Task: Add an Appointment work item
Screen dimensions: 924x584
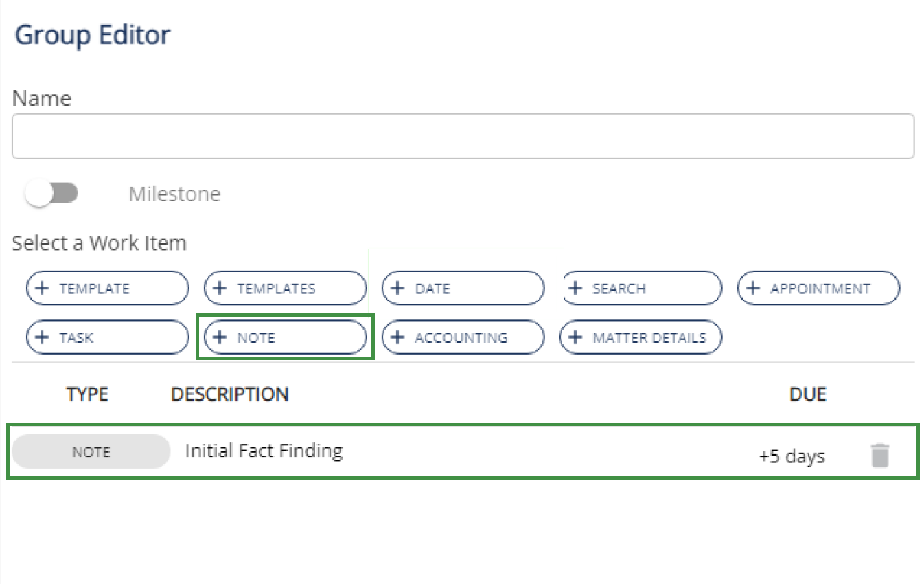Action: tap(818, 289)
